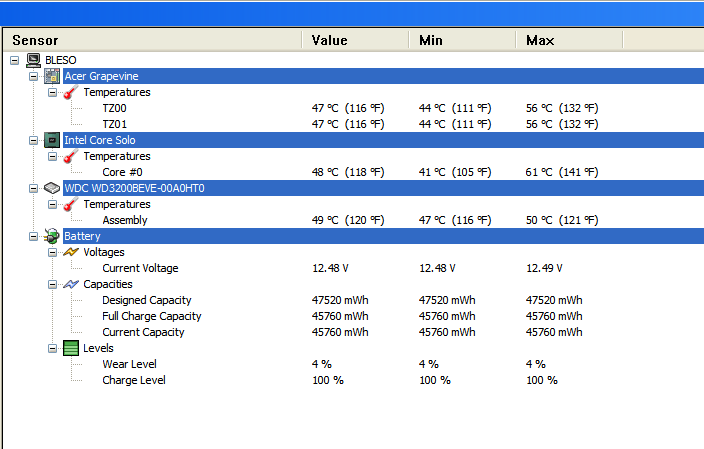The width and height of the screenshot is (704, 449).
Task: Select the Current Voltage entry
Action: (140, 269)
